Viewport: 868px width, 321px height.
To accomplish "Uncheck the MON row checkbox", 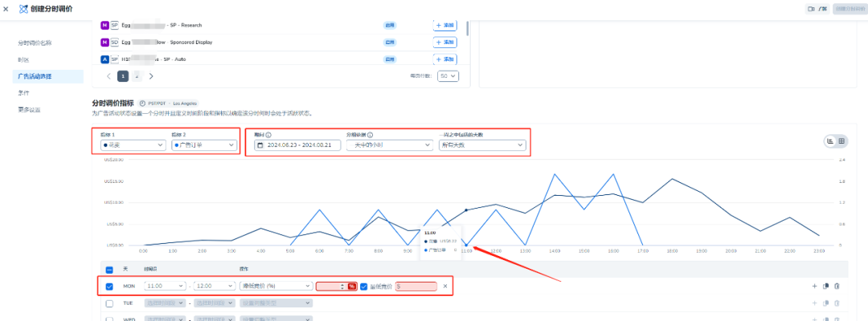I will 109,286.
